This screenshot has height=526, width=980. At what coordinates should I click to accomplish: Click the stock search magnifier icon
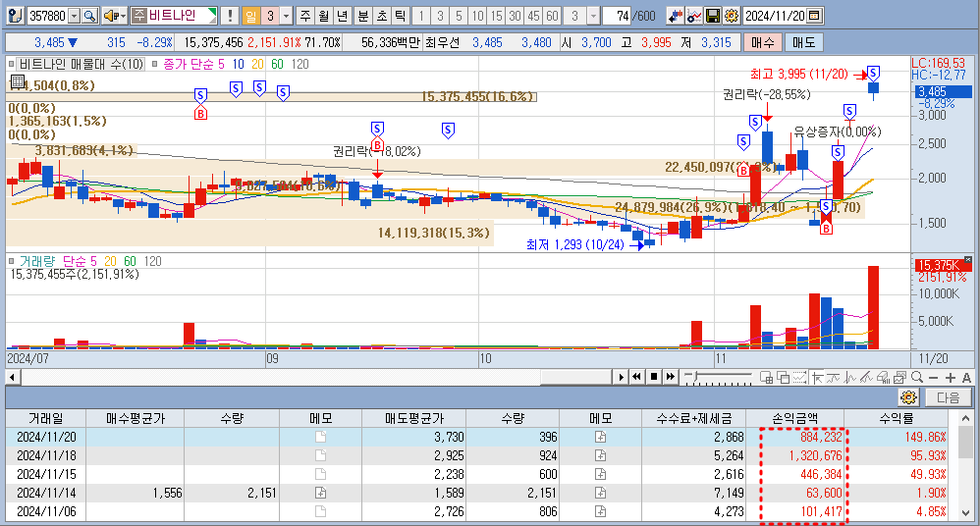90,16
